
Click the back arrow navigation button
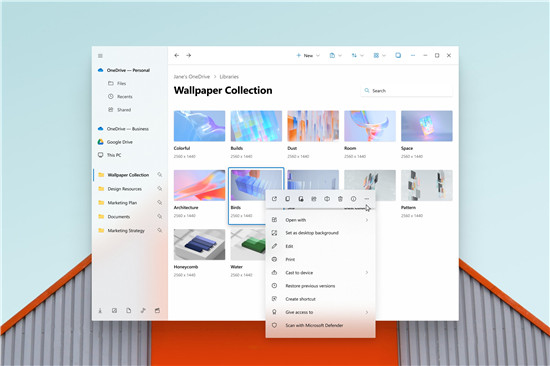[177, 55]
